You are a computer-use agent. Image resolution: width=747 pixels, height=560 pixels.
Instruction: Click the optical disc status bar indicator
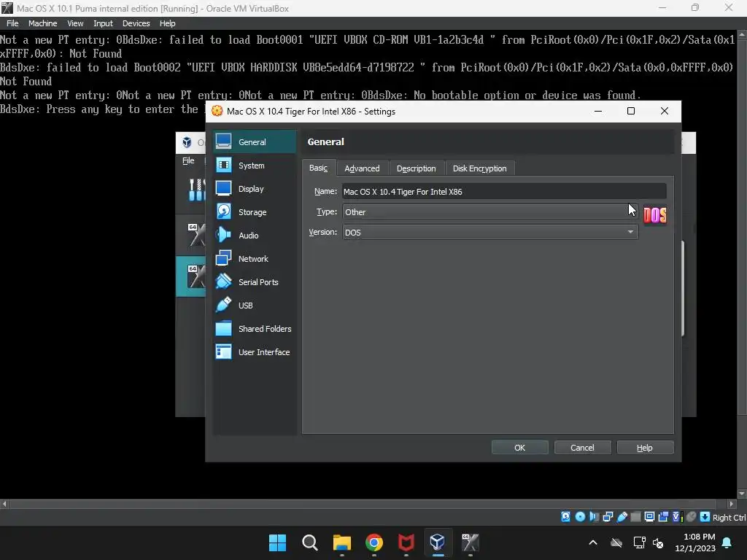pyautogui.click(x=580, y=517)
